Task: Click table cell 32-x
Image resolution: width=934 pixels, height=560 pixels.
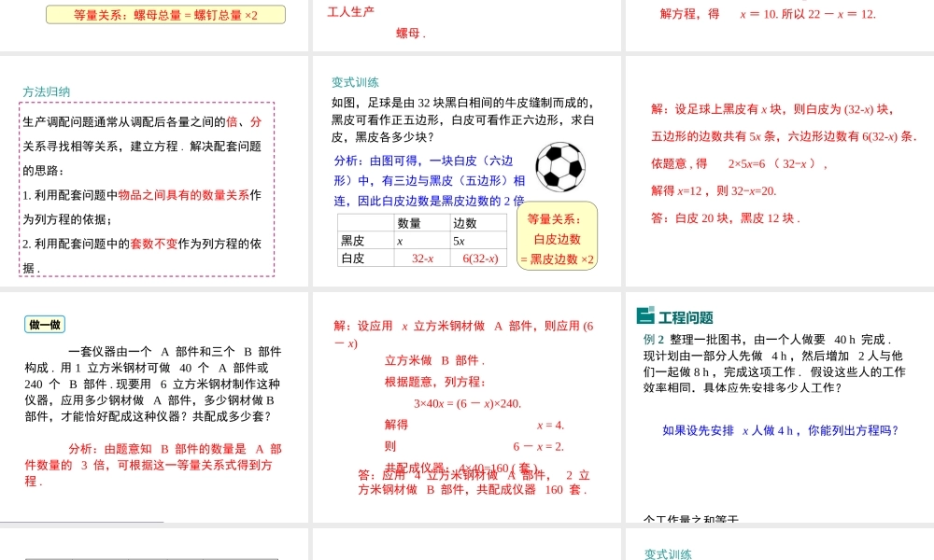Action: click(422, 259)
